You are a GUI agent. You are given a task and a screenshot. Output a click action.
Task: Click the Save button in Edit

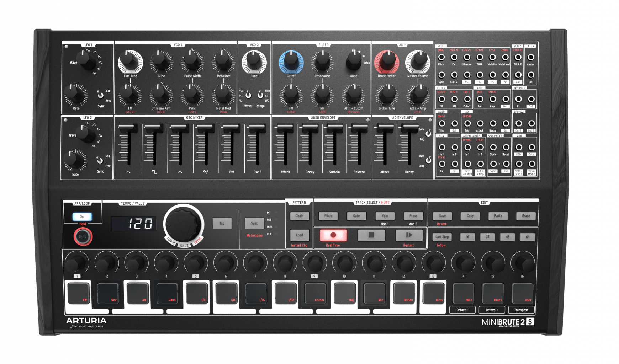(442, 216)
